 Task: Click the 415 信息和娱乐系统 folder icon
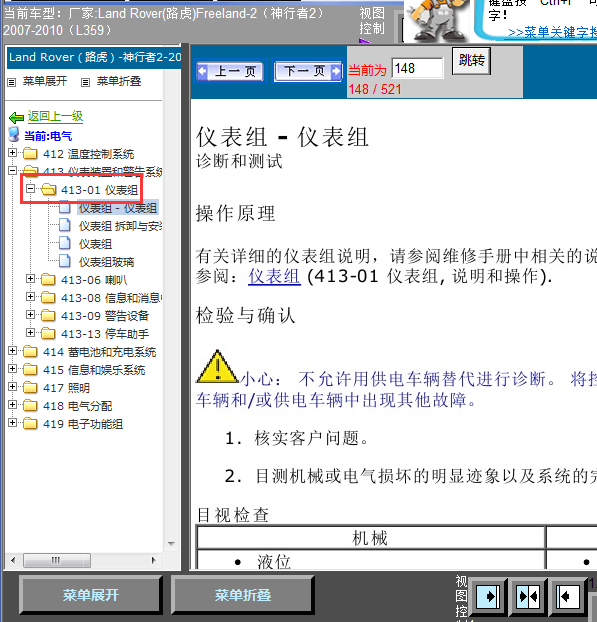(x=30, y=369)
